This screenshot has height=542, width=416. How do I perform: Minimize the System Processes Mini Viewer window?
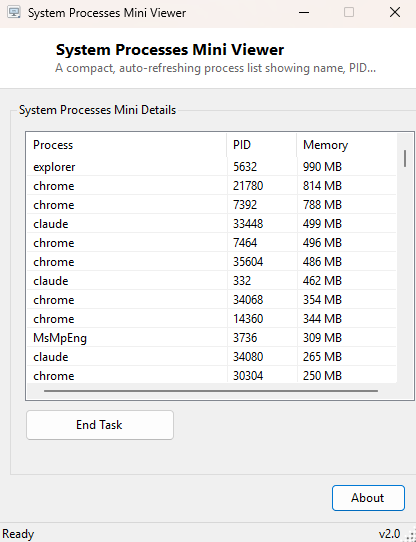[304, 13]
